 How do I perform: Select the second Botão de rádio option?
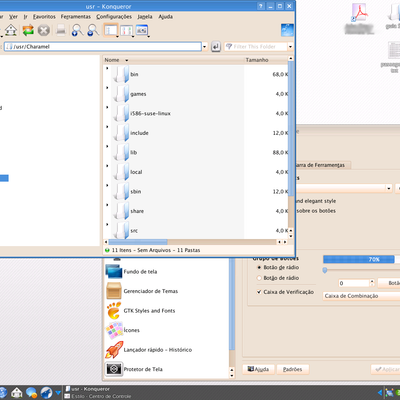click(259, 278)
